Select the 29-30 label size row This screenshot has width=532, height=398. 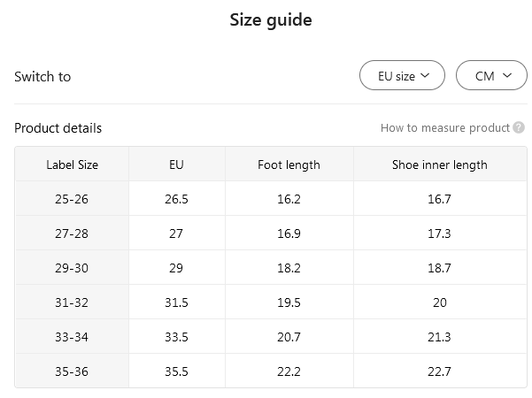click(72, 268)
